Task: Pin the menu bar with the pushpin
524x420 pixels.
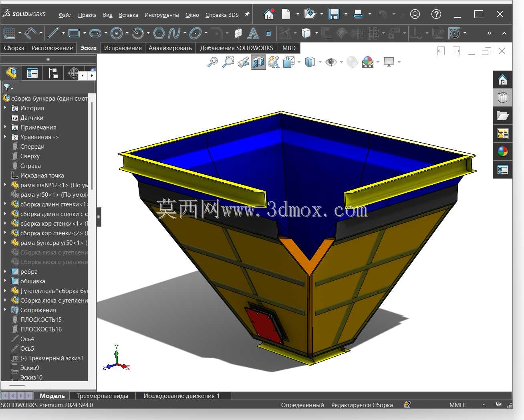Action: (x=247, y=14)
